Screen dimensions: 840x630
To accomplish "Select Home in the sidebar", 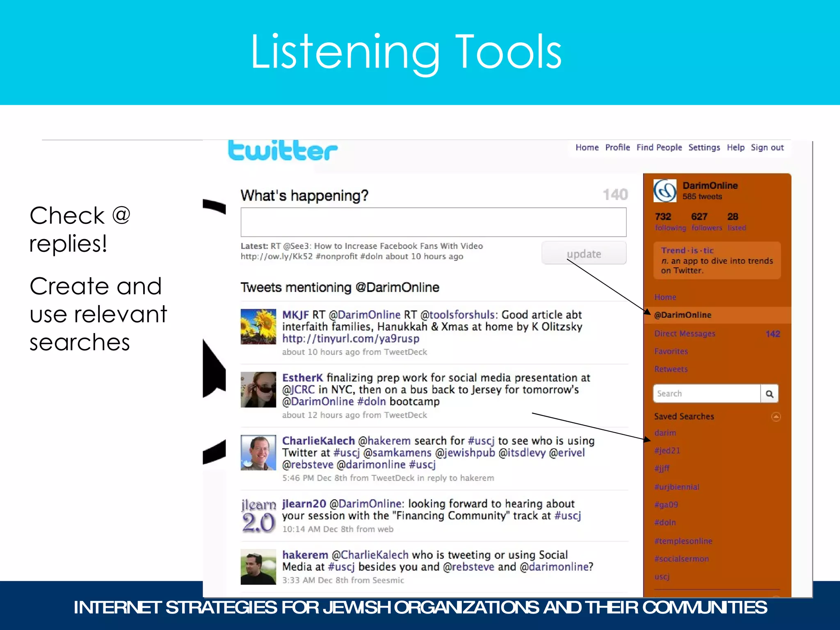I will (665, 297).
